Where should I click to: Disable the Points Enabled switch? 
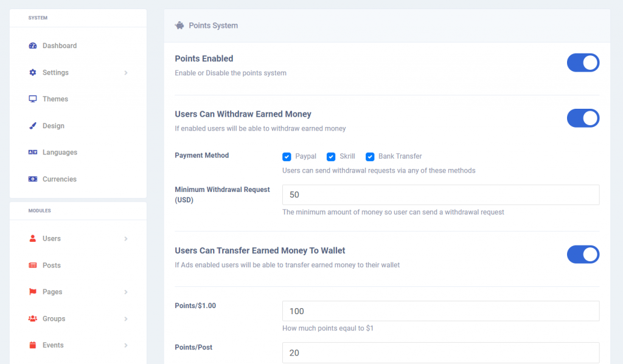click(x=583, y=63)
